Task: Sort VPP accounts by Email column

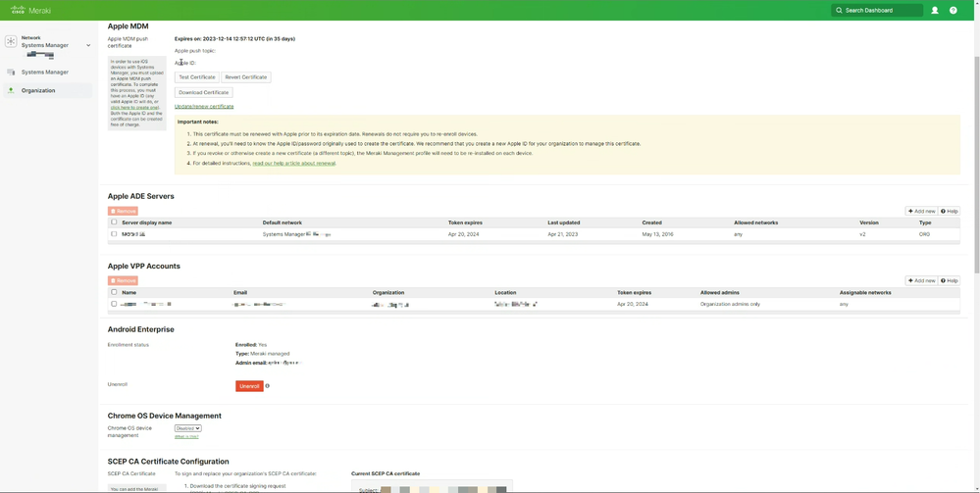Action: coord(240,292)
